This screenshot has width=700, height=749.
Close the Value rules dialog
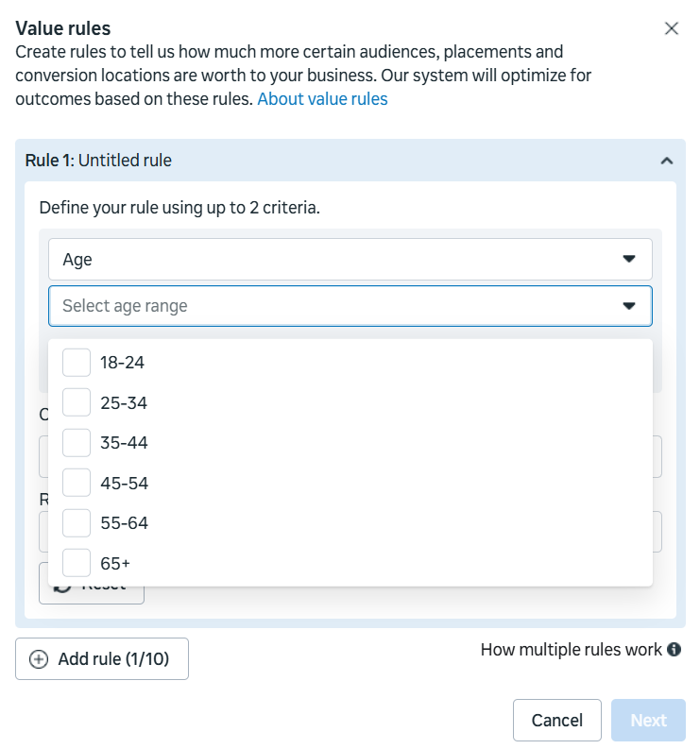point(672,28)
